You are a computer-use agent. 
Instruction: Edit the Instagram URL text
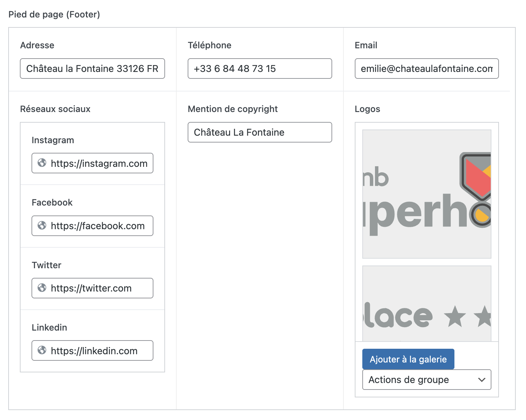click(99, 163)
